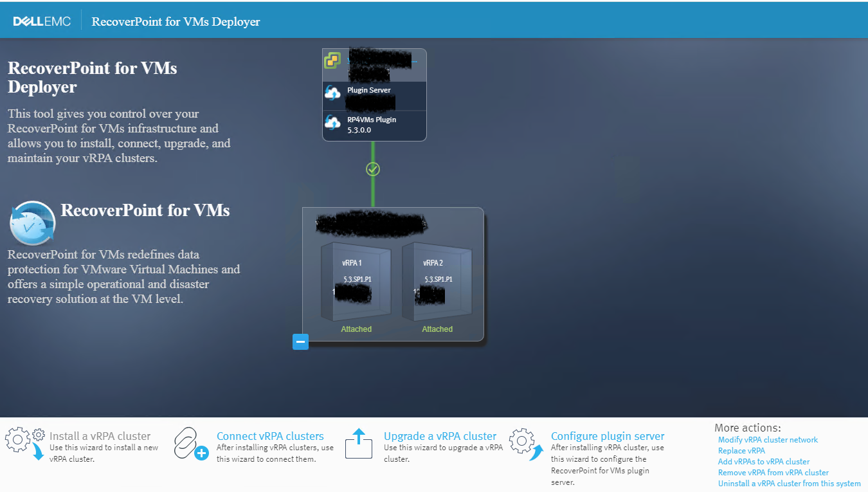Click the green checkmark connection status icon

tap(373, 169)
